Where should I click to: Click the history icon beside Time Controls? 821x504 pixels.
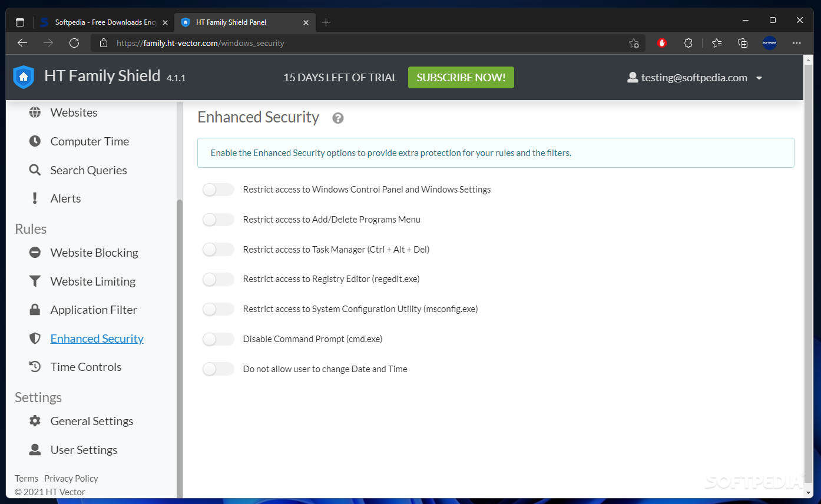coord(35,367)
